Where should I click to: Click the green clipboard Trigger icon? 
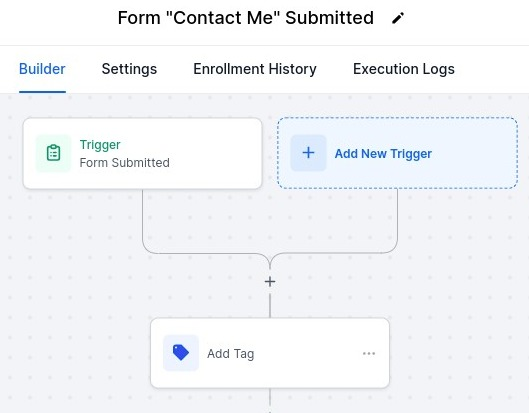pos(53,153)
